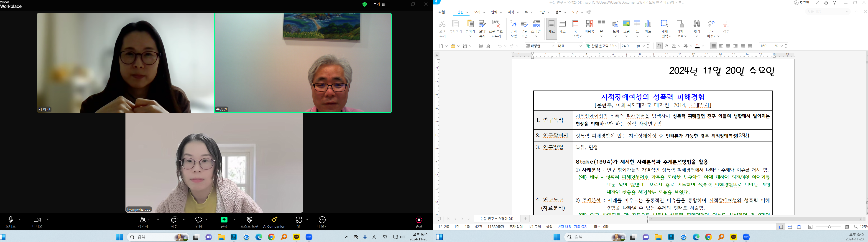Expand the 단 columns dropdown arrow
Screen dimensions: 868x242
601,36
